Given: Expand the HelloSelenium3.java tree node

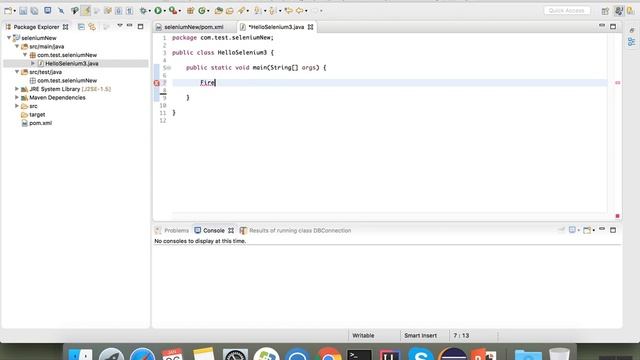Looking at the screenshot, I should (x=33, y=63).
